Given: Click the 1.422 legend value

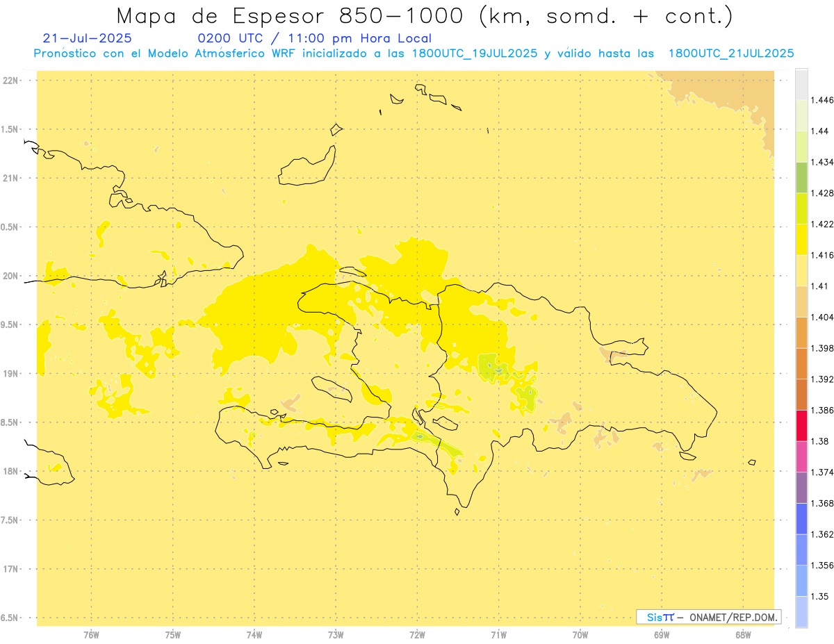Looking at the screenshot, I should click(821, 224).
